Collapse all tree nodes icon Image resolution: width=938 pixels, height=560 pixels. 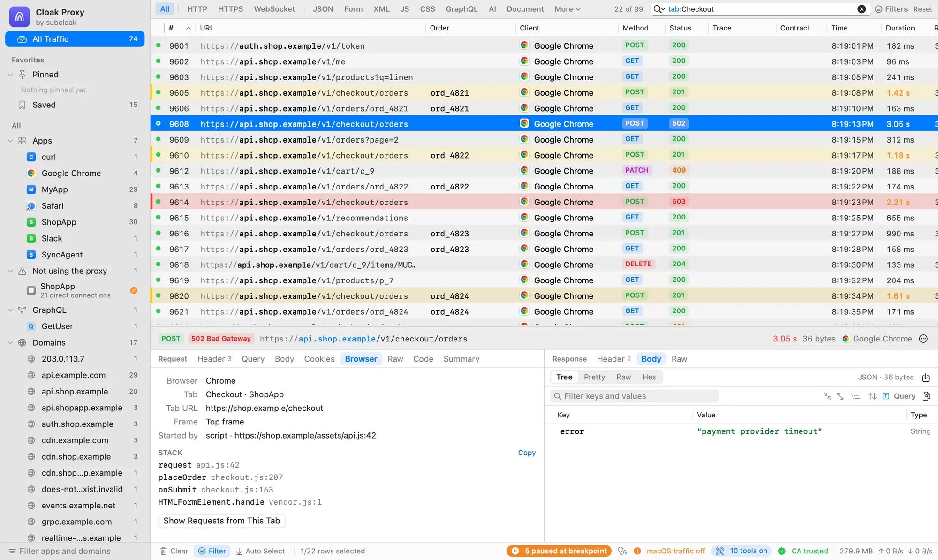(827, 396)
